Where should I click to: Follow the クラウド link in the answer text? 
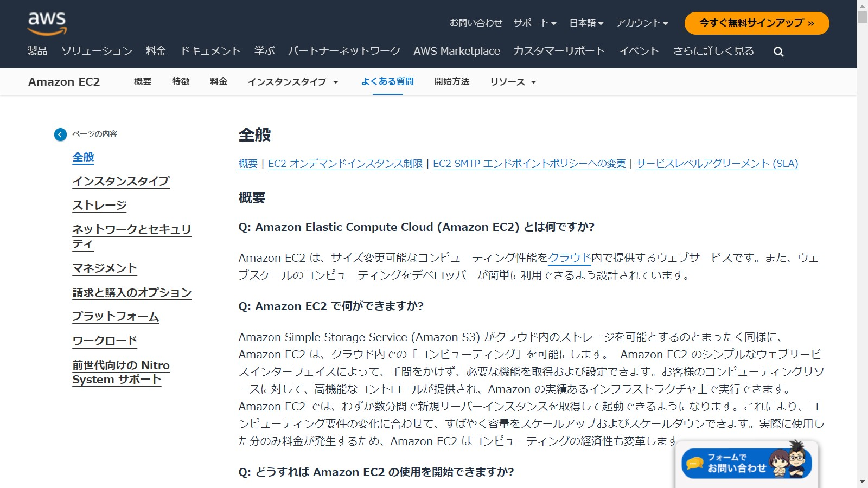(x=570, y=258)
